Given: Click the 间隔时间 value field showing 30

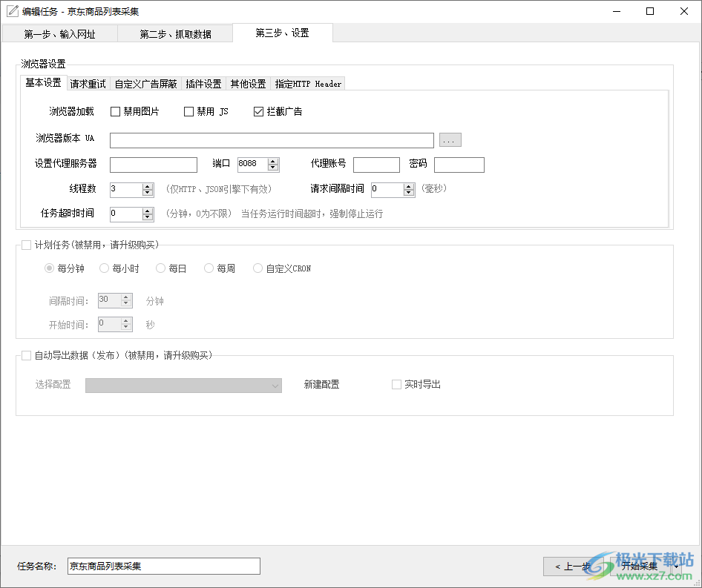Looking at the screenshot, I should click(x=109, y=300).
